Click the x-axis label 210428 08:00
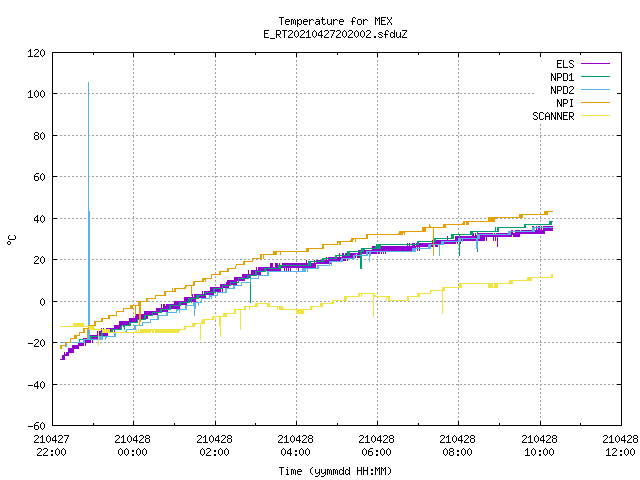The width and height of the screenshot is (640, 480). [x=457, y=446]
